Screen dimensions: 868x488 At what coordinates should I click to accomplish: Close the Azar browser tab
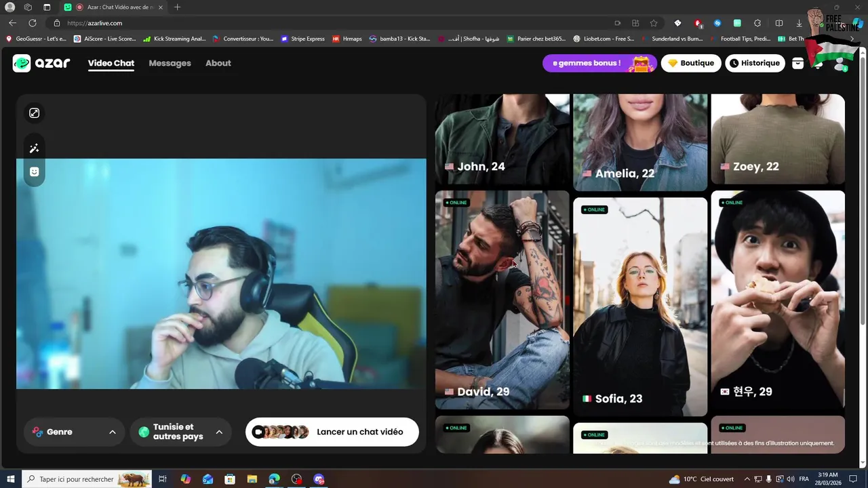tap(161, 7)
